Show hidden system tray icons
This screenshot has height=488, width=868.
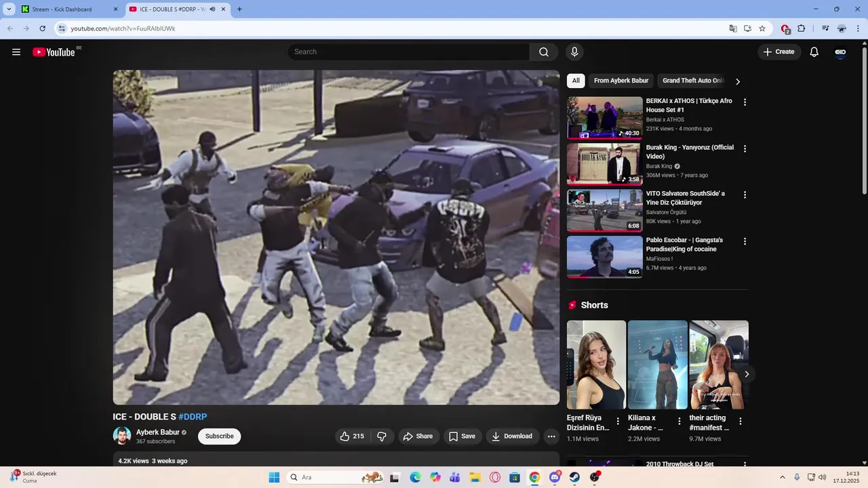coord(782,477)
